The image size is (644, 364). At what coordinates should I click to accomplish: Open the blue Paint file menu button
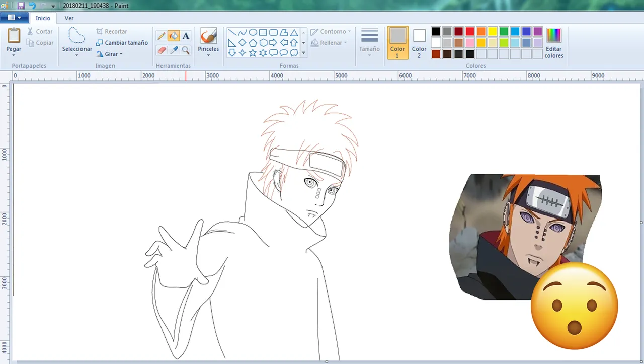pyautogui.click(x=14, y=18)
